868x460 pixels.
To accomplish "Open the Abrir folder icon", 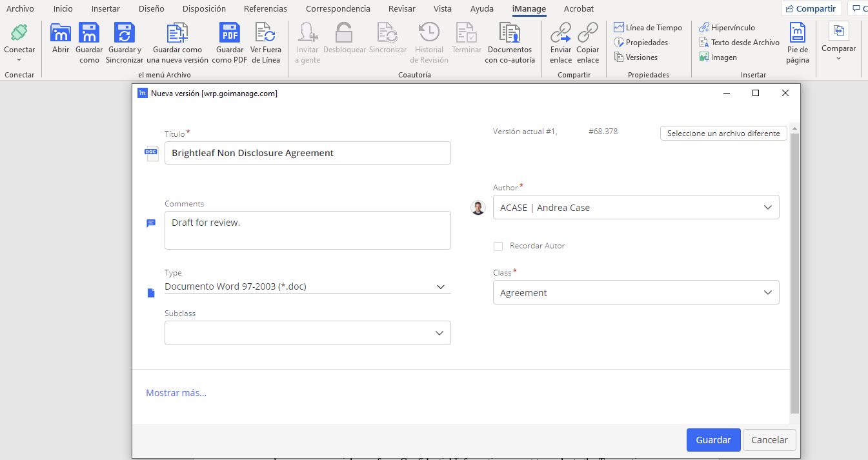I will [61, 33].
